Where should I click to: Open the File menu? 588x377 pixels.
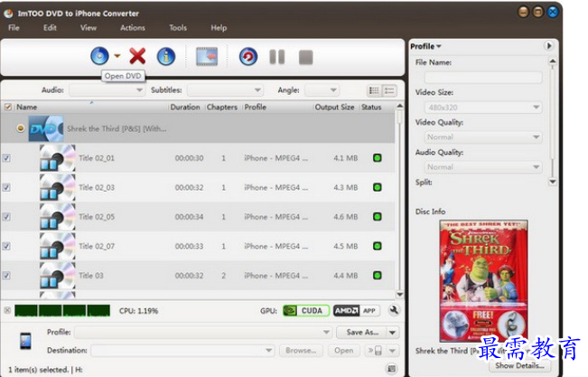tap(14, 28)
